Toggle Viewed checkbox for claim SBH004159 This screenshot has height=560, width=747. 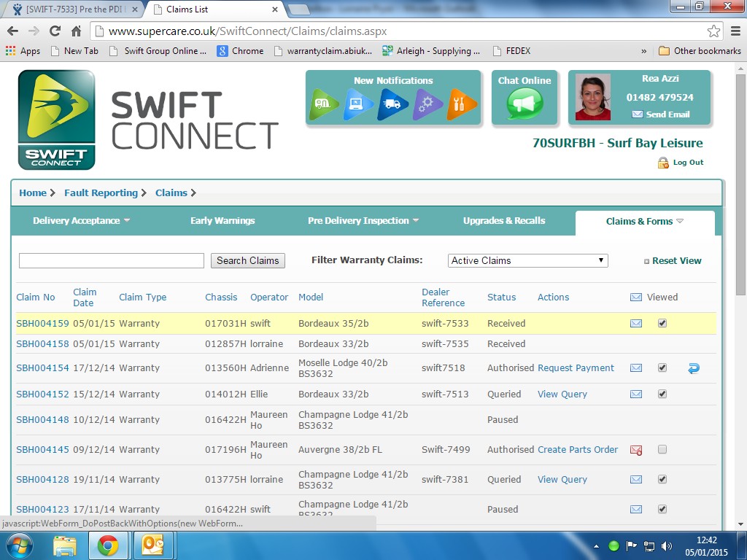pos(662,324)
